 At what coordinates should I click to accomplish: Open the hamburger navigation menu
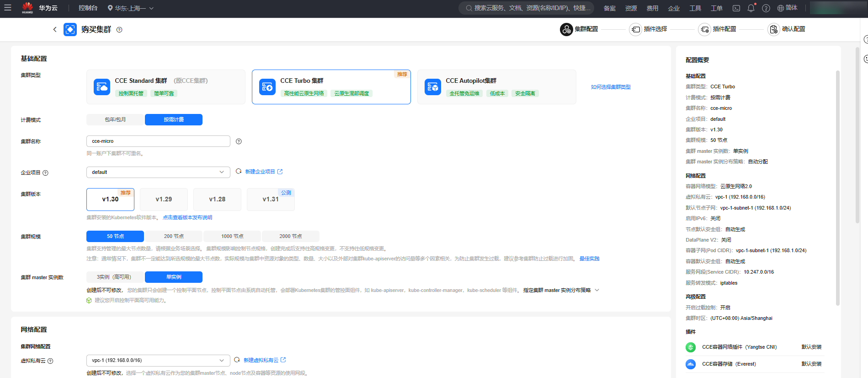pyautogui.click(x=8, y=8)
